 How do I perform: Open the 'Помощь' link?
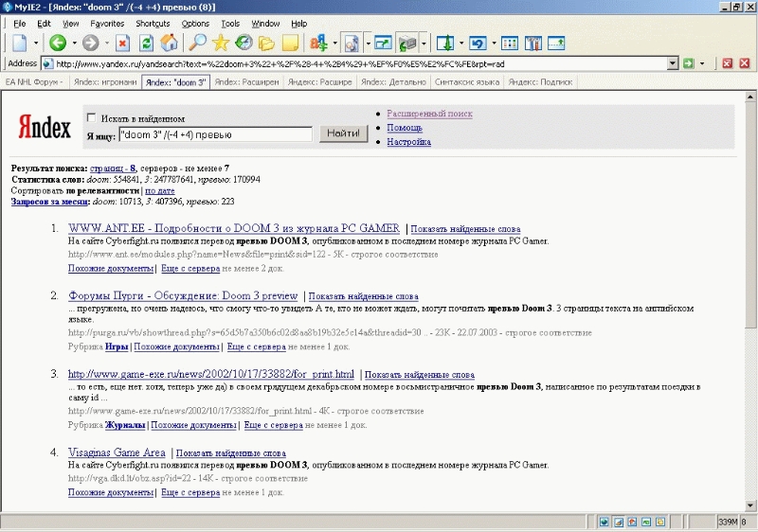(x=405, y=128)
